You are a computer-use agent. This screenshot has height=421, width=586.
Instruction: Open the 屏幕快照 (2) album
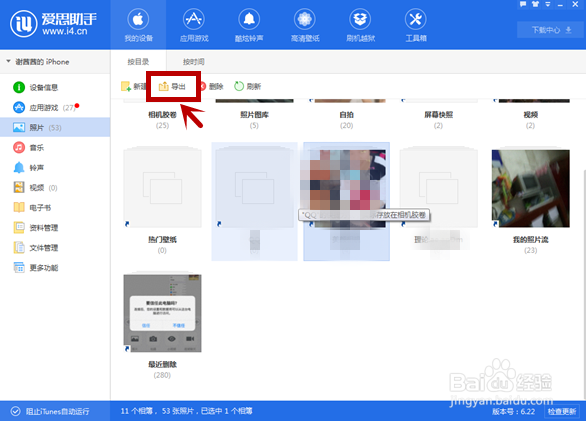coord(438,115)
